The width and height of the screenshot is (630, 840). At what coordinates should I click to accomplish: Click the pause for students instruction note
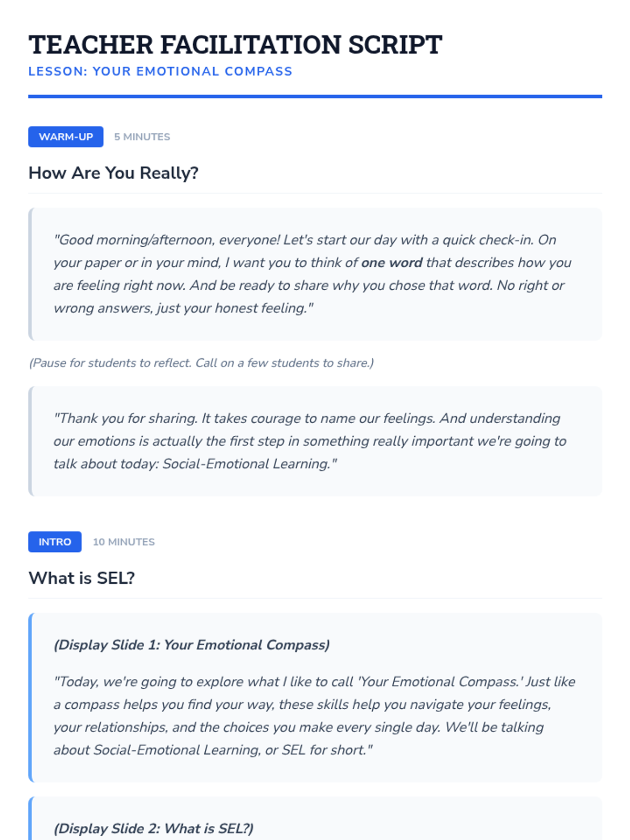201,363
